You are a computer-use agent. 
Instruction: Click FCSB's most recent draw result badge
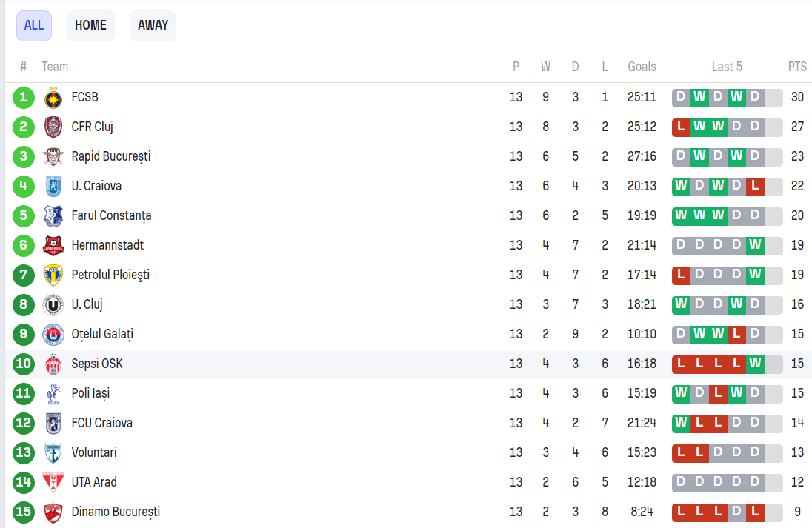[x=755, y=97]
